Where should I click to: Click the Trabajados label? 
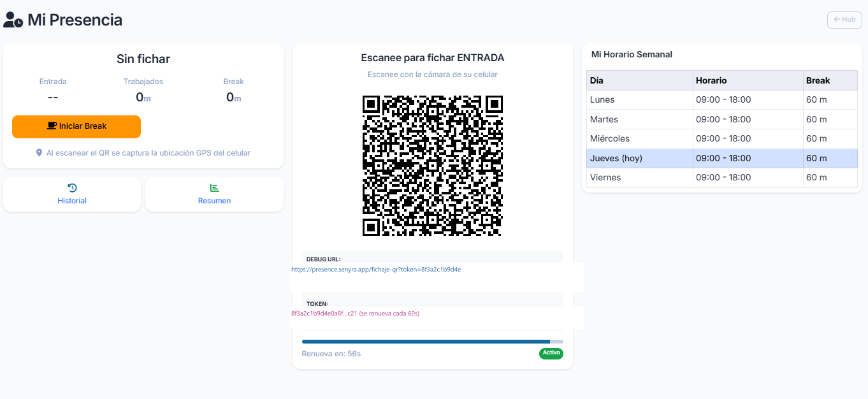[143, 82]
